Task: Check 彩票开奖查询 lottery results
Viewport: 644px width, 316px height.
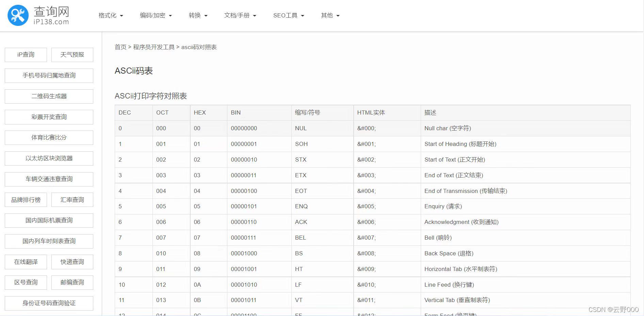Action: [x=49, y=117]
